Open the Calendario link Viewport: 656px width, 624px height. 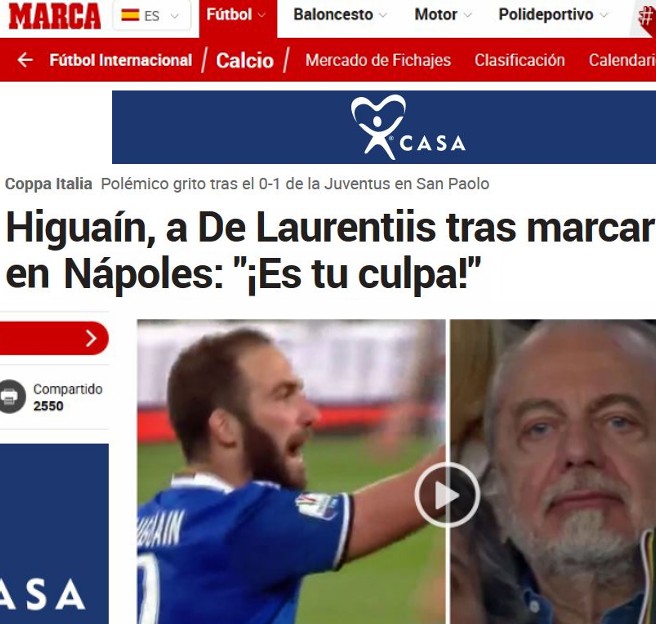[623, 60]
